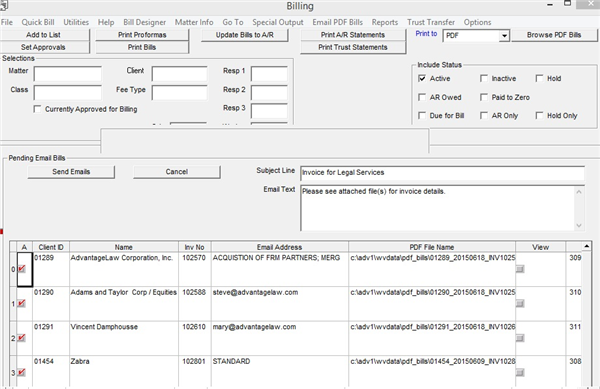Uncheck the Active status checkbox
Screen dimensions: 600x389
coord(422,78)
